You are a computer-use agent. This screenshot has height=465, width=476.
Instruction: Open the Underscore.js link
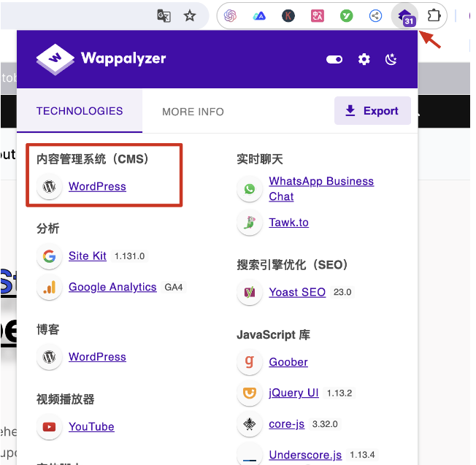point(305,455)
